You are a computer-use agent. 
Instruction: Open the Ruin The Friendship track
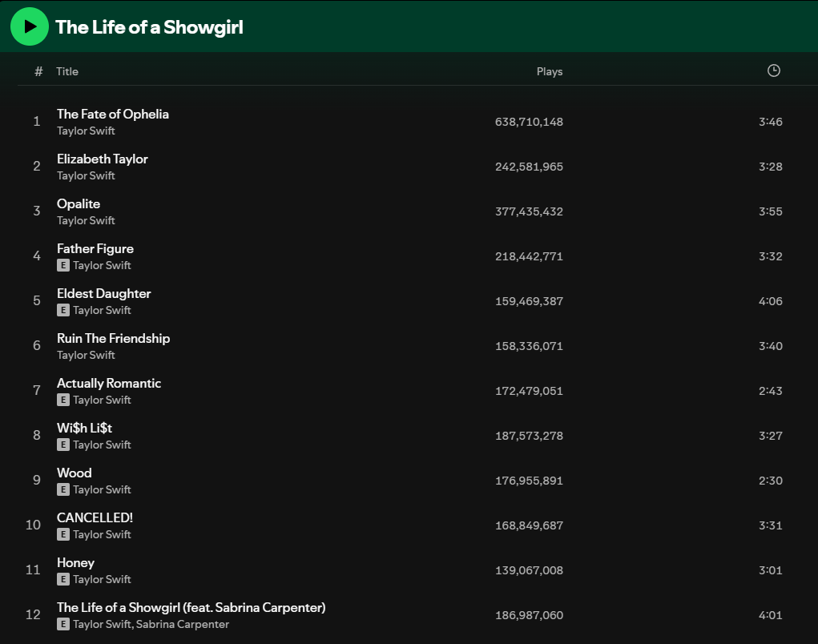point(113,339)
